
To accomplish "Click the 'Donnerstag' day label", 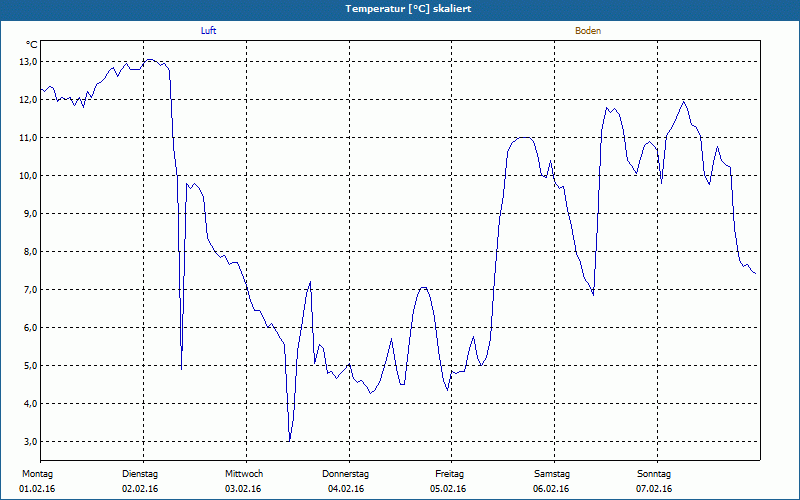I will [x=345, y=474].
